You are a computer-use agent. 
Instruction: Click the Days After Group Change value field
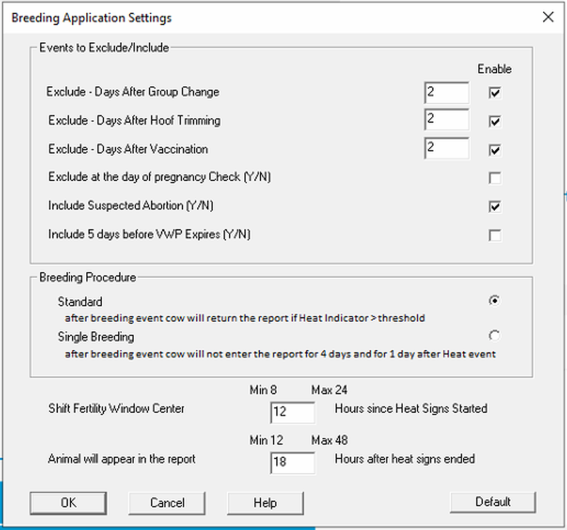[x=447, y=93]
